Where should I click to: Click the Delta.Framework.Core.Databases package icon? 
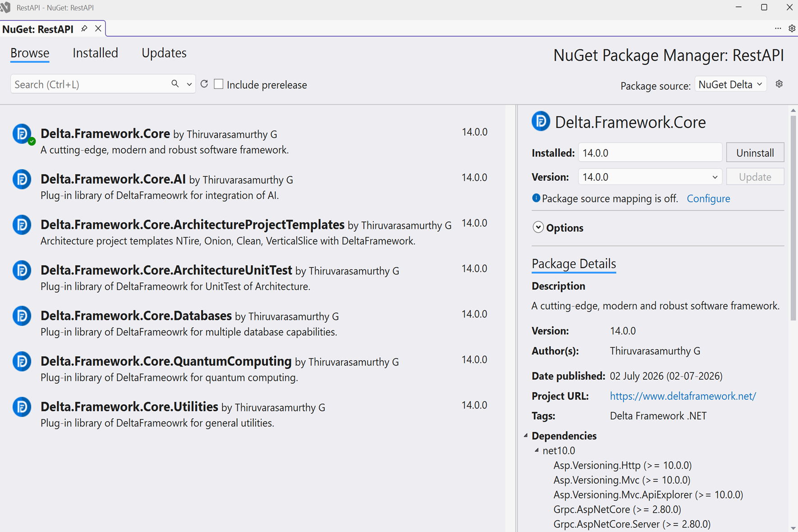click(22, 316)
